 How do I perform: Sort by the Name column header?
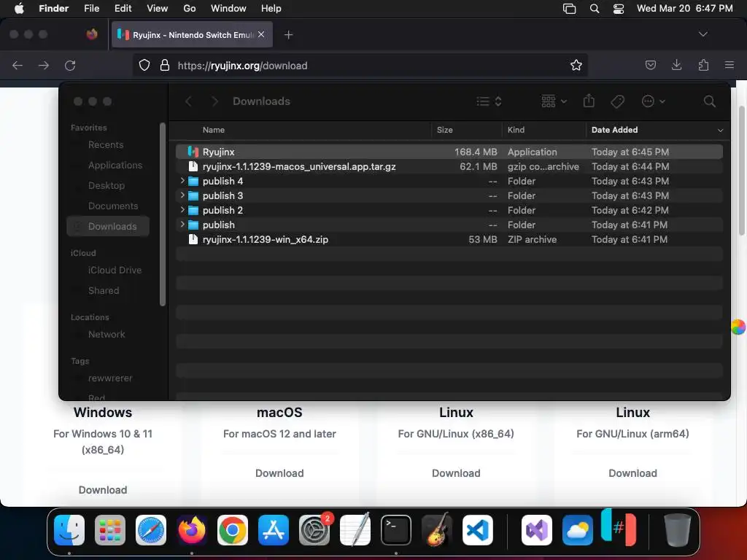214,130
